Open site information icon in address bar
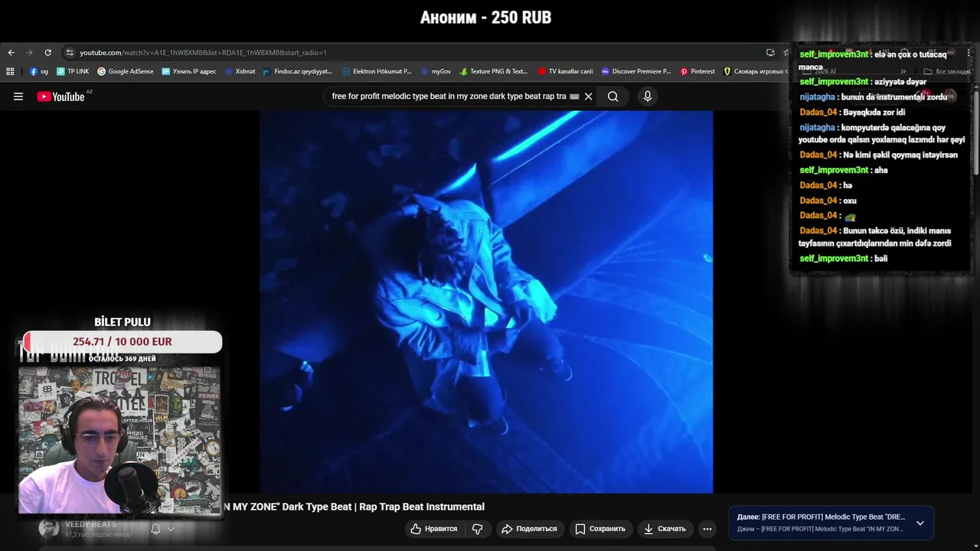The image size is (980, 551). point(70,53)
